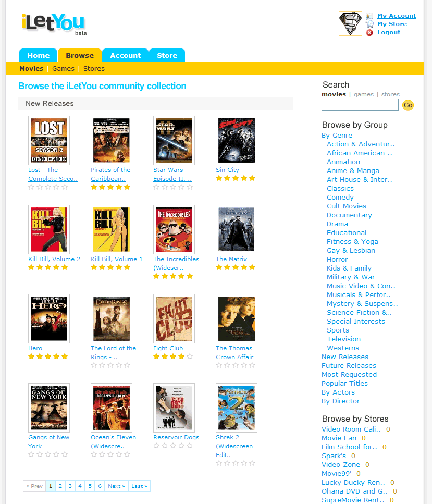The height and width of the screenshot is (504, 432).
Task: Click the Logout link
Action: click(389, 32)
